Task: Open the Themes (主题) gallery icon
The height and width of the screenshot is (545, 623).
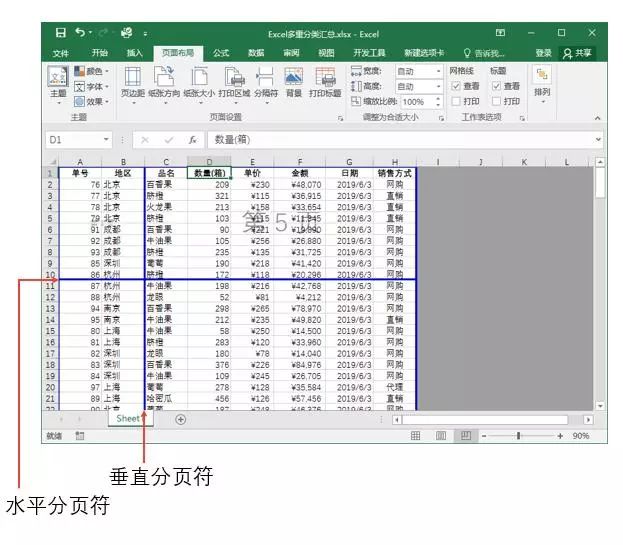Action: 58,76
